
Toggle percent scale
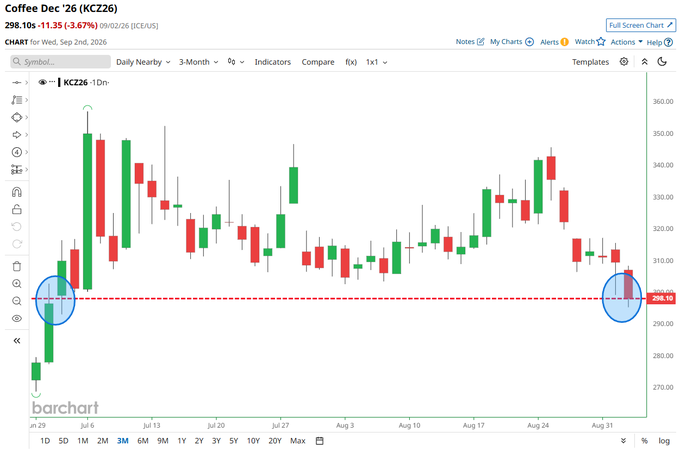[644, 441]
